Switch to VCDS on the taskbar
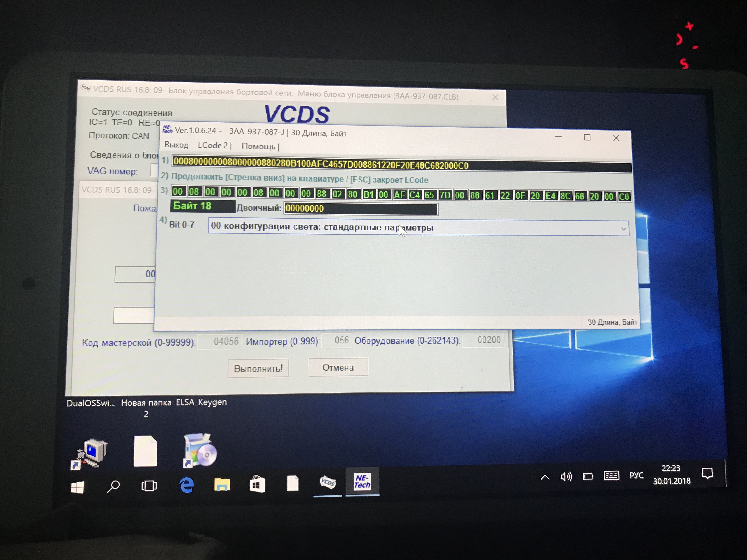The image size is (747, 560). point(327,482)
